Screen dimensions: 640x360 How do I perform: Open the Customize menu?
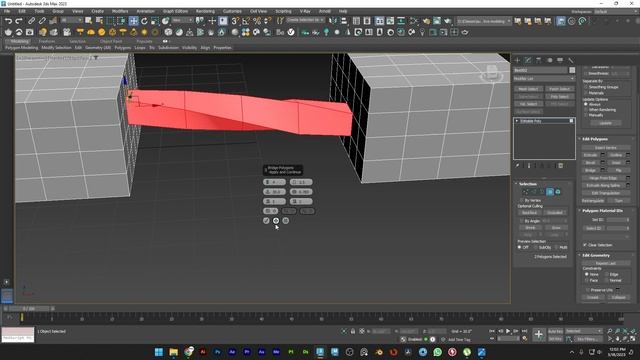[232, 11]
